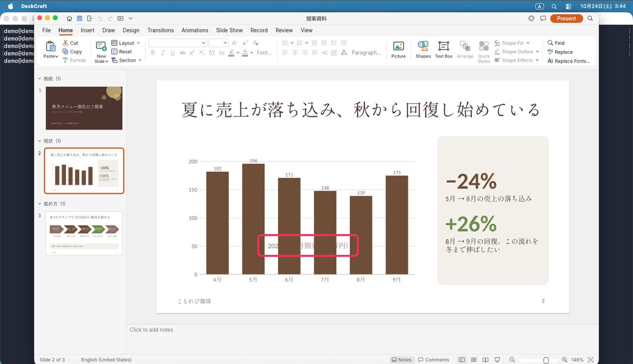Click the font color underline swatch
633x364 pixels.
pos(245,53)
